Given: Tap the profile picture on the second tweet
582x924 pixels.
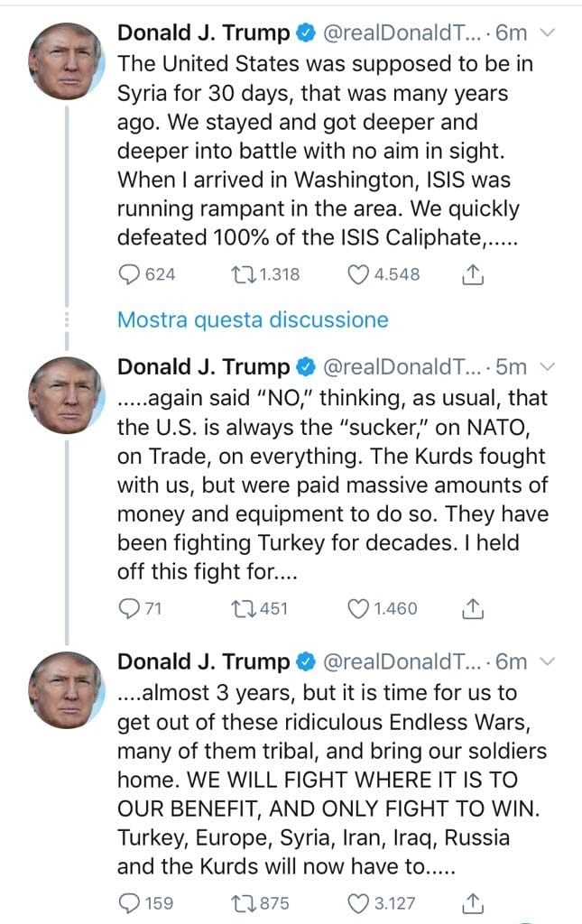Looking at the screenshot, I should coord(66,395).
